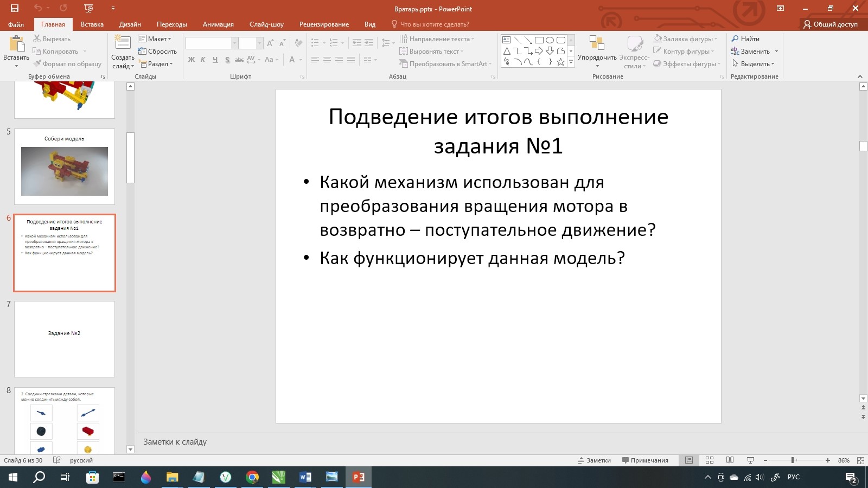The height and width of the screenshot is (488, 868).
Task: Open the Вставка ribbon tab
Action: 92,24
